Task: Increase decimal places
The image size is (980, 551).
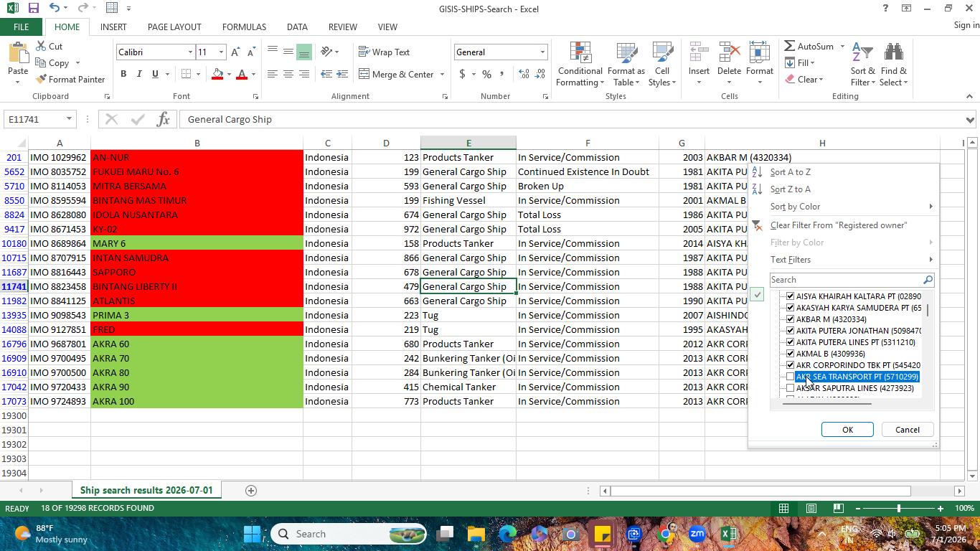Action: tap(524, 74)
